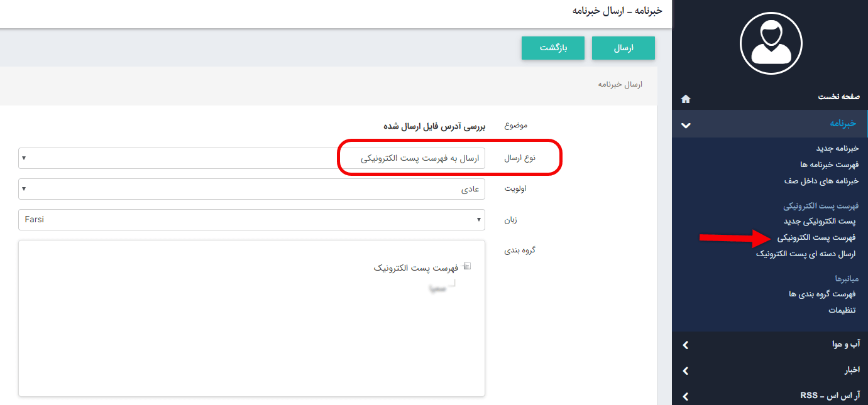
Task: Collapse the فهرست پست الکترونیک tree node
Action: pyautogui.click(x=466, y=266)
